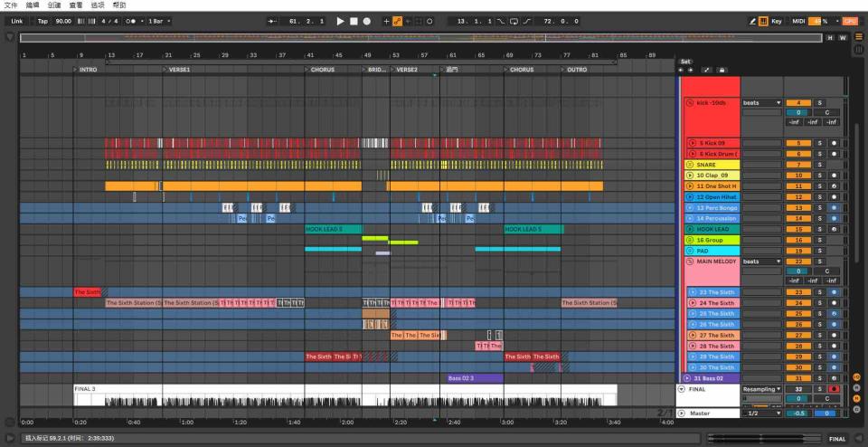The width and height of the screenshot is (868, 447).
Task: Click the arrangement Record button
Action: (367, 21)
